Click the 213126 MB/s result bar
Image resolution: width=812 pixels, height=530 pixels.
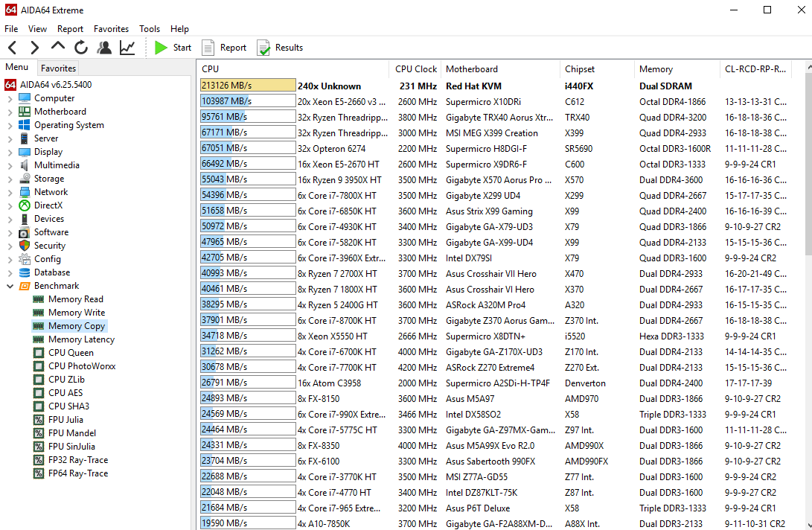coord(248,86)
